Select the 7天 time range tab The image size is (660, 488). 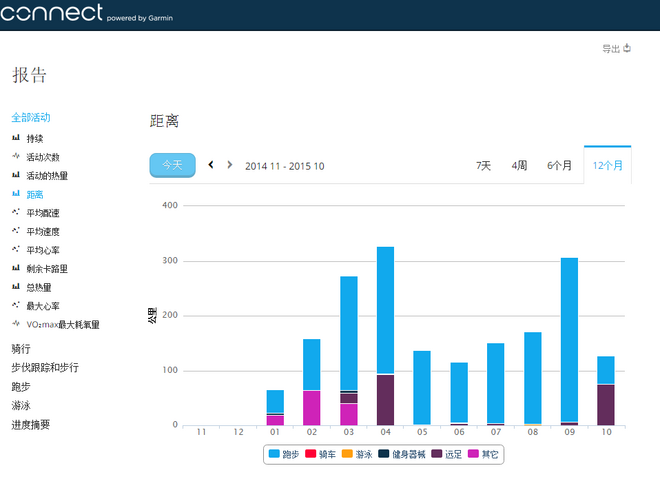tap(483, 166)
